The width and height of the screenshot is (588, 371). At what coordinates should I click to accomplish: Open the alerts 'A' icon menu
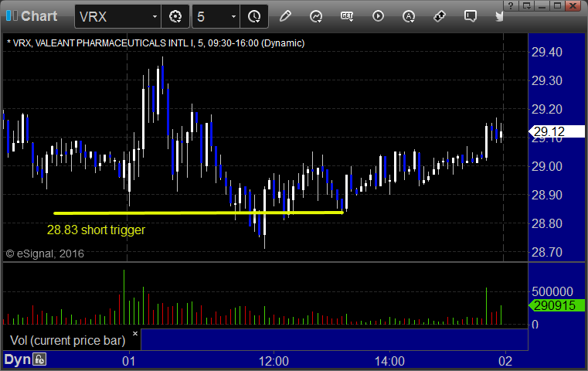pyautogui.click(x=409, y=16)
